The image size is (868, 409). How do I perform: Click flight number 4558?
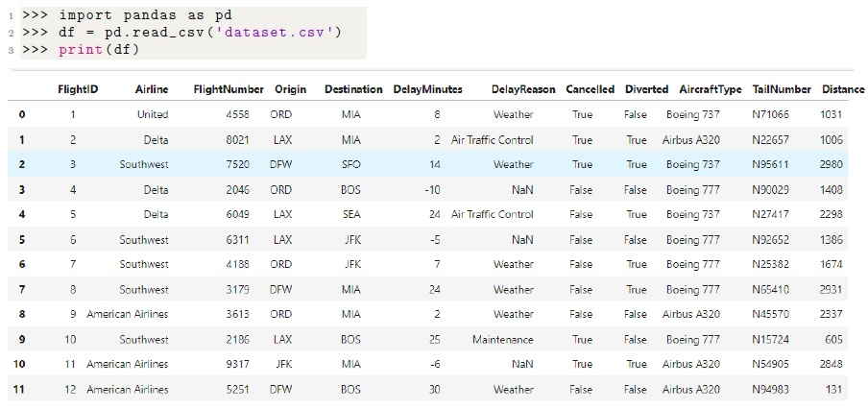click(238, 114)
